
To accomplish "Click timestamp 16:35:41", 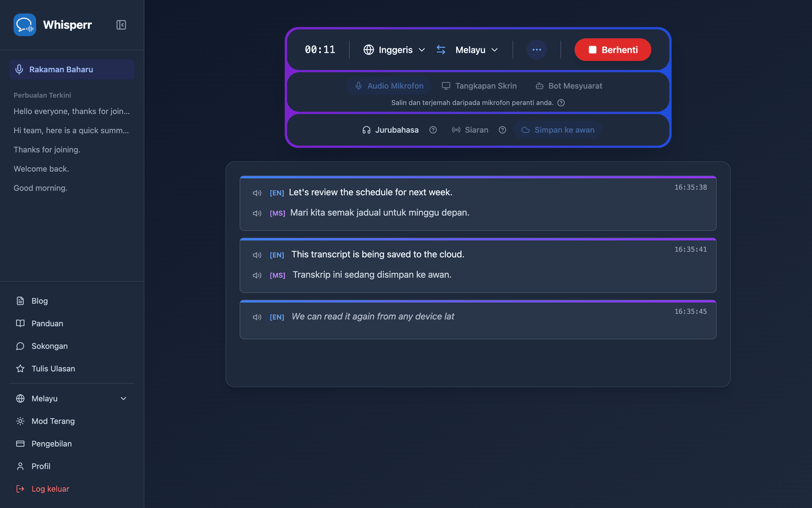I will point(690,249).
